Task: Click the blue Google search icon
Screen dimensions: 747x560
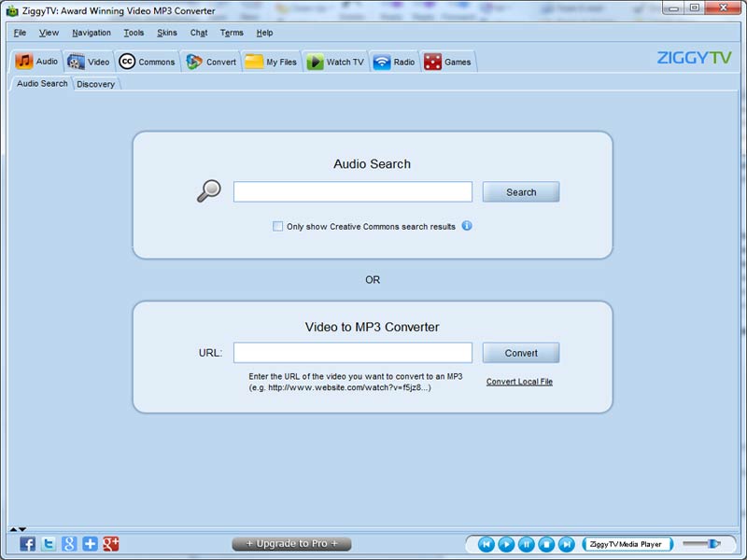Action: pos(69,543)
